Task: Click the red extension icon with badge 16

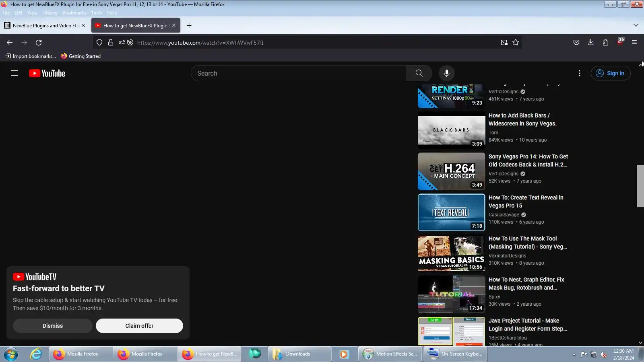Action: pyautogui.click(x=620, y=42)
